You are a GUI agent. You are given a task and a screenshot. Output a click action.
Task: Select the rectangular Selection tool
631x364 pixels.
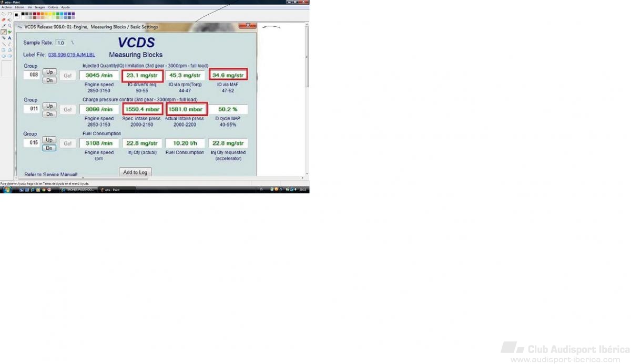coord(9,14)
